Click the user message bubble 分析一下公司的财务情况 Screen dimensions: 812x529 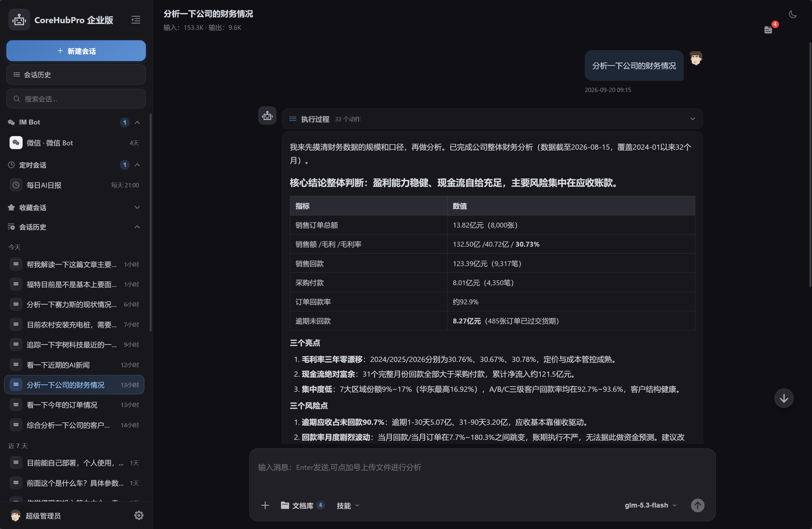[634, 65]
